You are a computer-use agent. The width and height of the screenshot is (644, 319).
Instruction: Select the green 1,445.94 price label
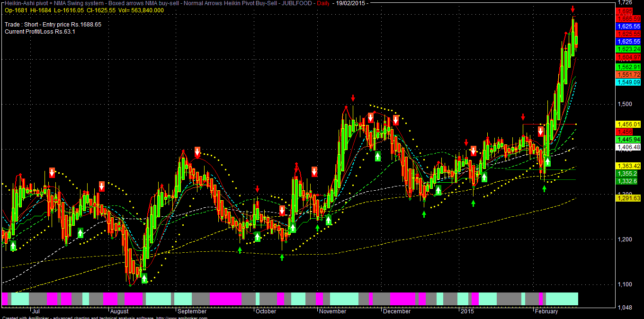pyautogui.click(x=628, y=140)
